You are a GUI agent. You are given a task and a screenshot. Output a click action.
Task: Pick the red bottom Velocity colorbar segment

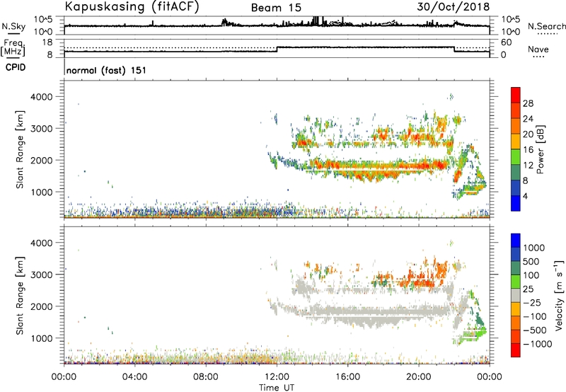tap(516, 350)
